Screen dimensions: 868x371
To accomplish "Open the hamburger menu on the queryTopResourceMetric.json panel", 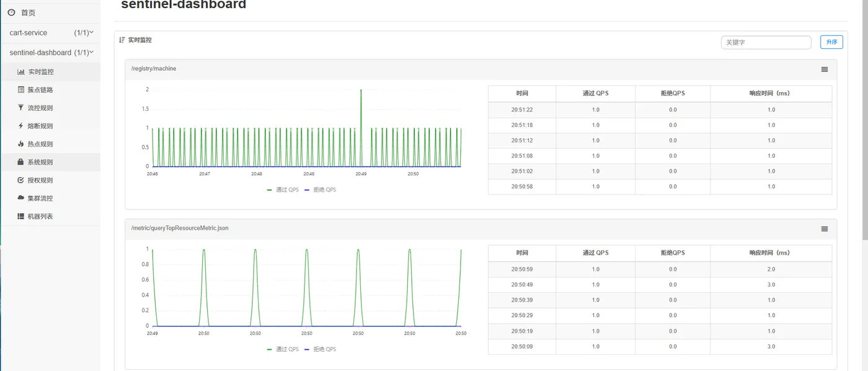I will tap(824, 229).
